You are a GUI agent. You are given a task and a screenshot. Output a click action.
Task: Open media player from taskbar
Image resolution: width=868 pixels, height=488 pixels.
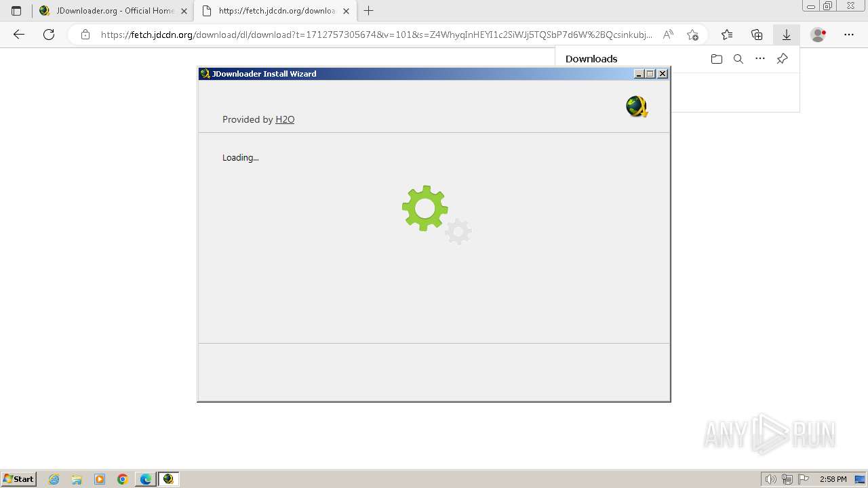[x=100, y=479]
